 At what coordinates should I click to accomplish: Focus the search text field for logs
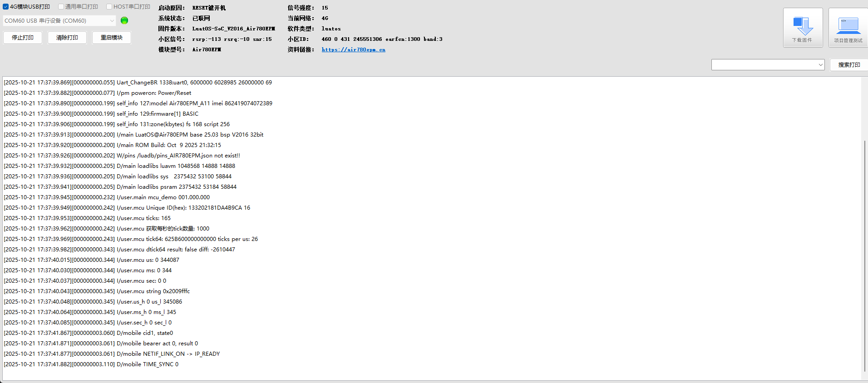tap(764, 65)
